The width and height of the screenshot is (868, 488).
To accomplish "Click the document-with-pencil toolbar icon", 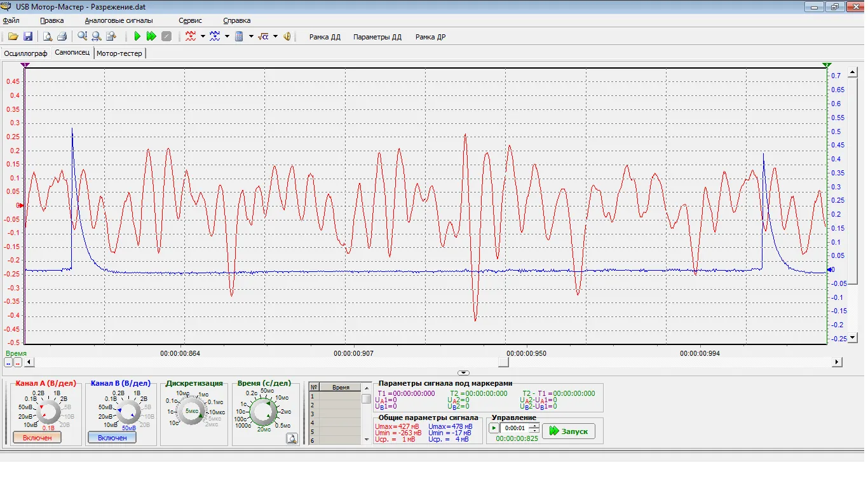I will click(x=111, y=37).
